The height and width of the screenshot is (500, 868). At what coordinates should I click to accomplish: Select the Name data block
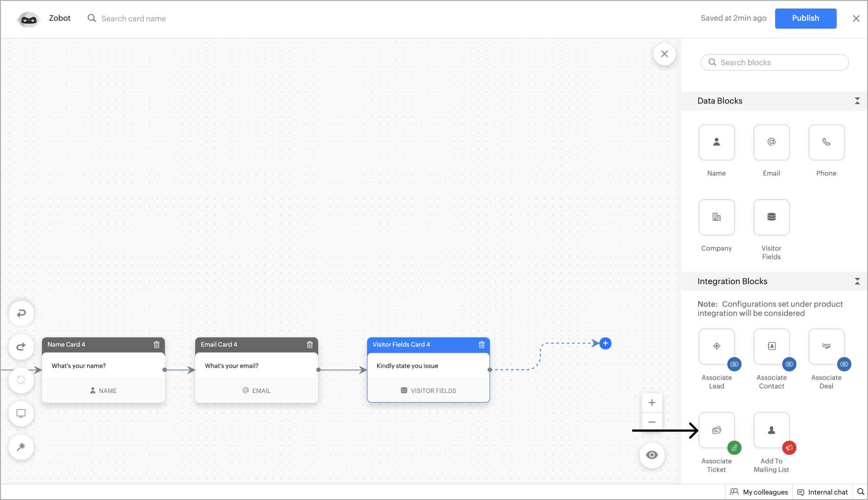pyautogui.click(x=716, y=142)
